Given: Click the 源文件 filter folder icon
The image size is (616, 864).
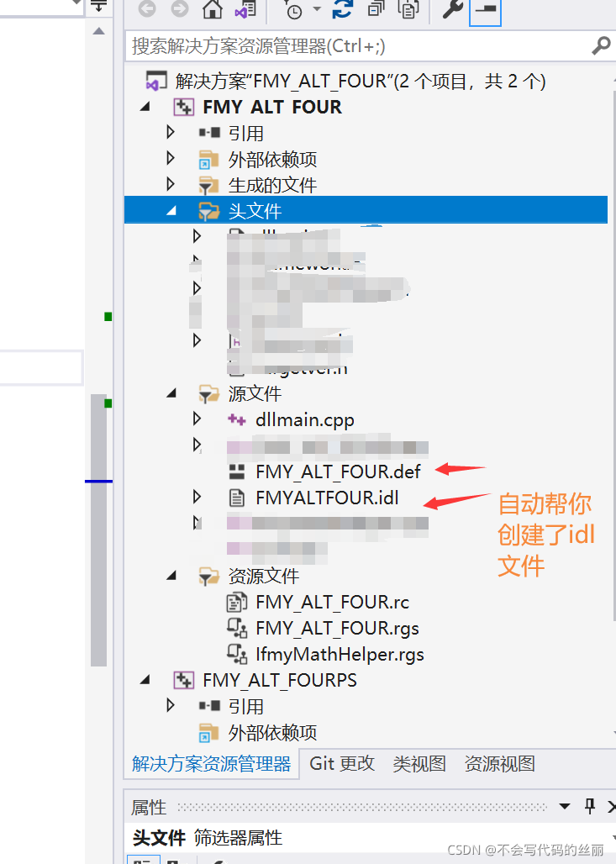Looking at the screenshot, I should 208,394.
